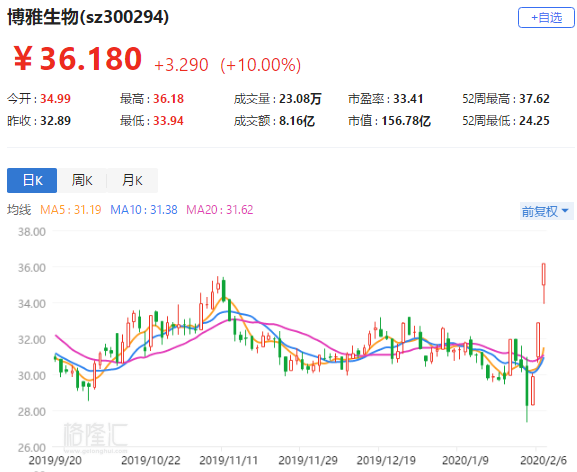Switch to 周K weekly chart tab

pyautogui.click(x=82, y=180)
